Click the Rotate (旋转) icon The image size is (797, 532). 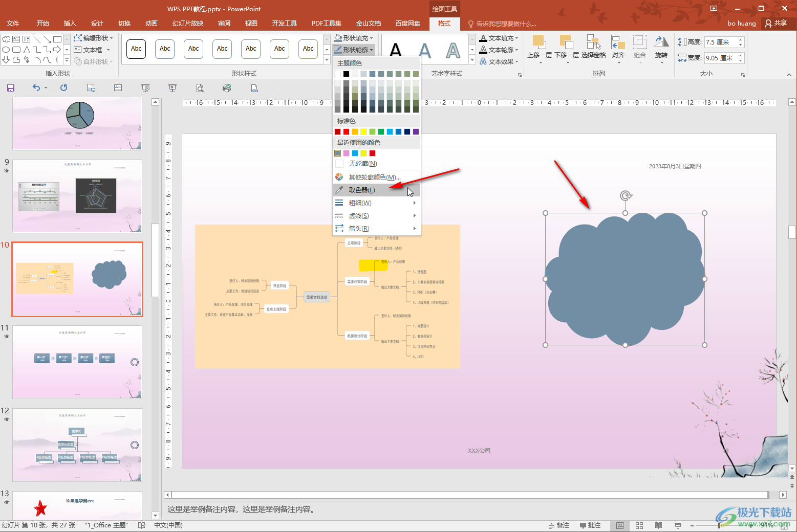click(x=661, y=42)
